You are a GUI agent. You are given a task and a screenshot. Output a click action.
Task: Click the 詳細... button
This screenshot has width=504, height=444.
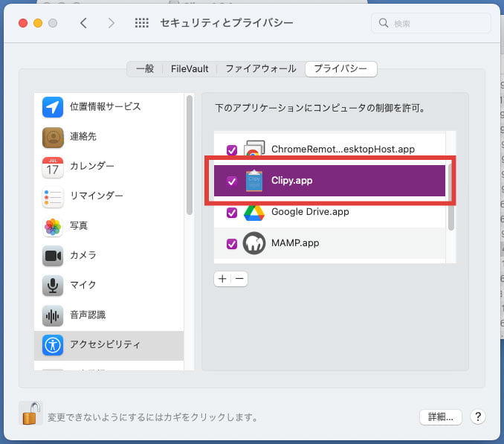click(441, 416)
